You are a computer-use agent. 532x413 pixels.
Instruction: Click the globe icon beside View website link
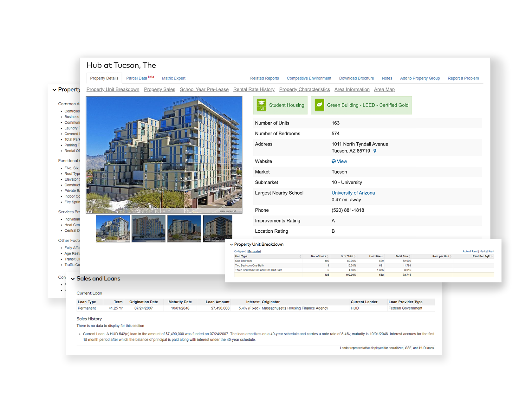333,161
